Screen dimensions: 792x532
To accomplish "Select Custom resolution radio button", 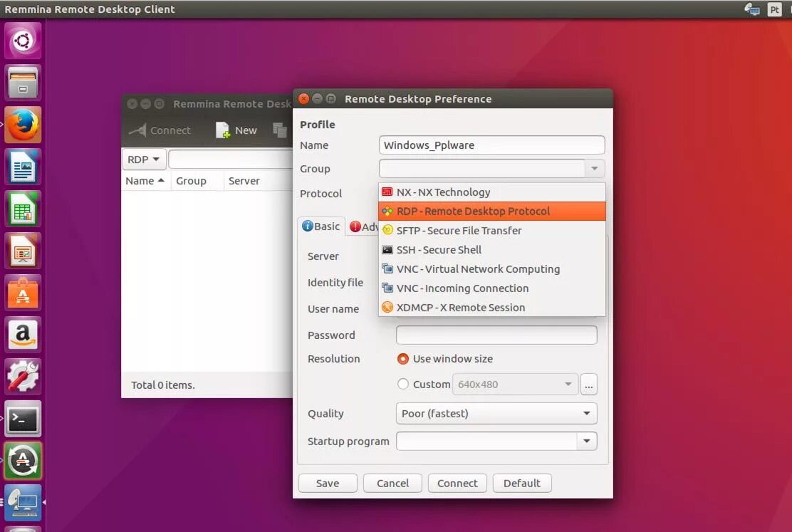I will tap(402, 384).
